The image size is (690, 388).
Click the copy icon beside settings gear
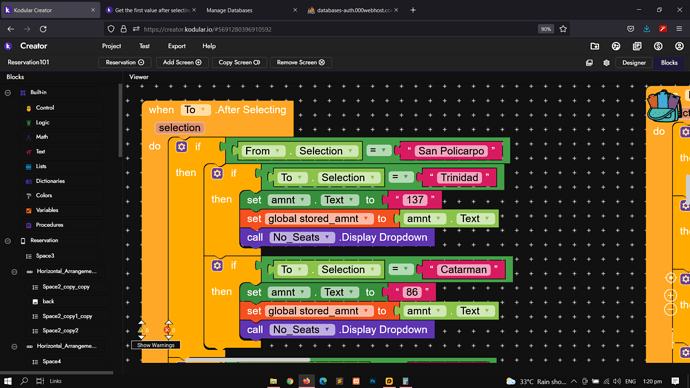pyautogui.click(x=589, y=63)
